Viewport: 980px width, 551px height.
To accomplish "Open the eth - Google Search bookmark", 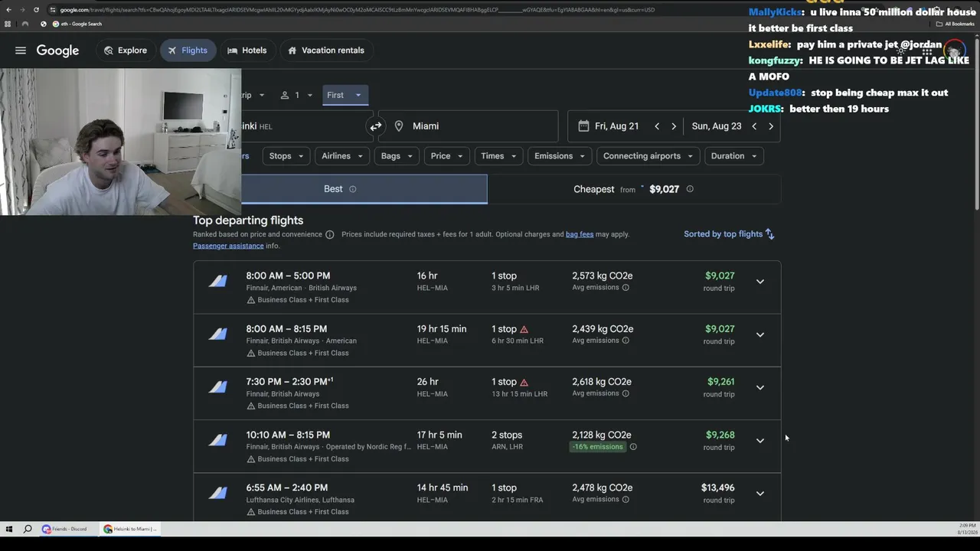I will 77,24.
